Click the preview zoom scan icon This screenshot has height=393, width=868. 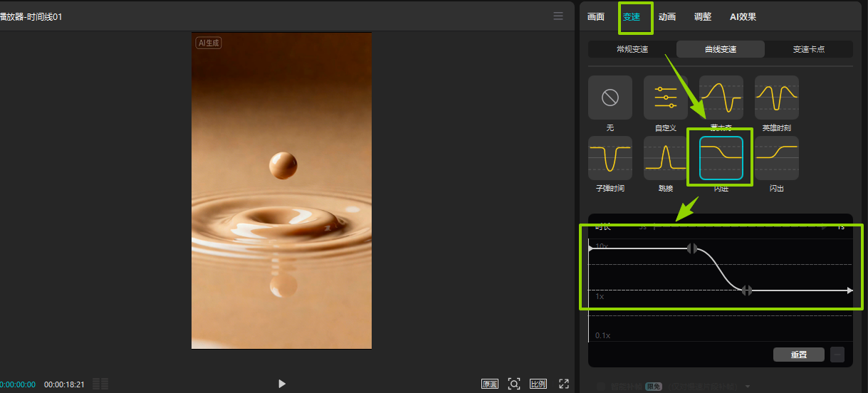[514, 384]
